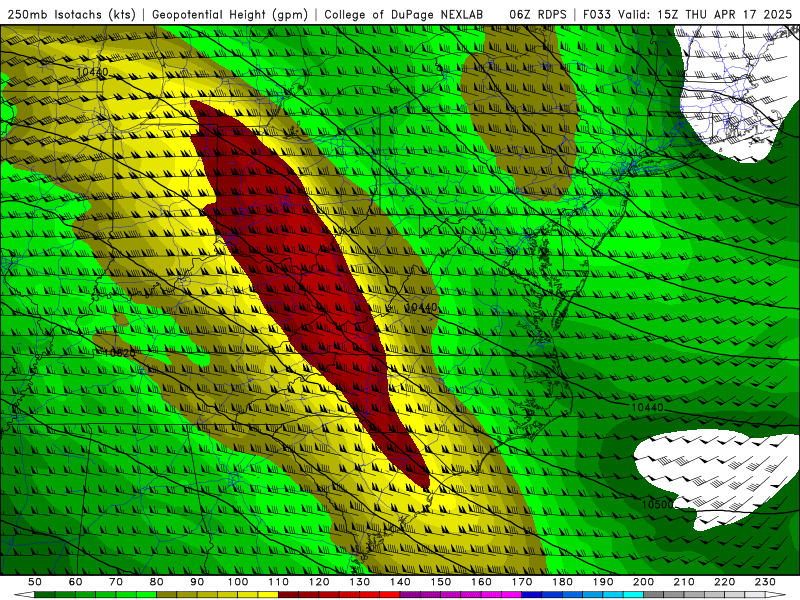Click the legend value 230
800x600 pixels.
tap(765, 582)
